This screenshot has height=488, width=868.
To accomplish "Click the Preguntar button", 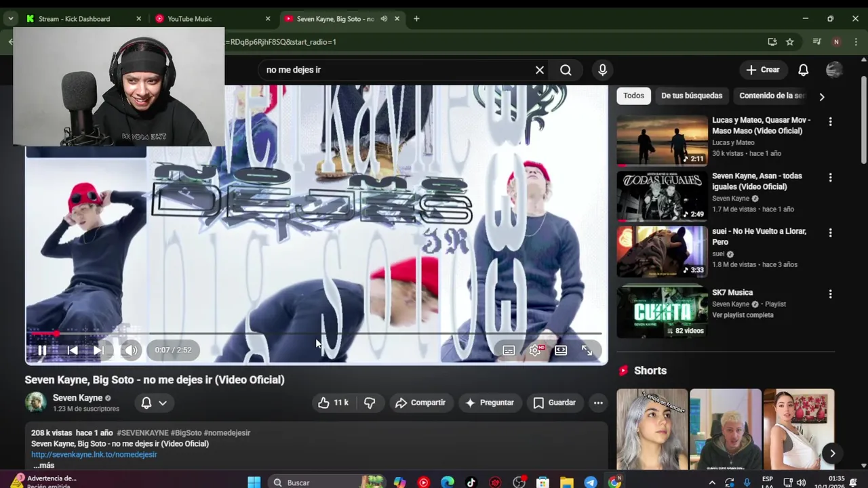I will pos(490,403).
